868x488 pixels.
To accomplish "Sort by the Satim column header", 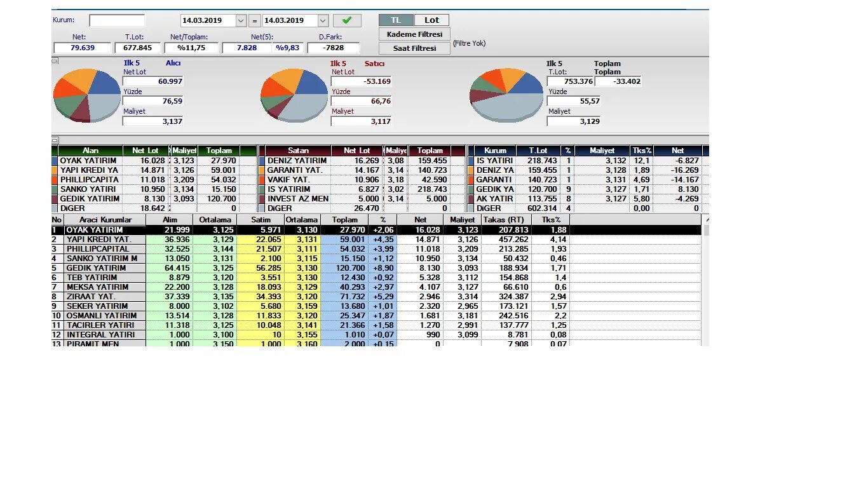I will pos(261,219).
